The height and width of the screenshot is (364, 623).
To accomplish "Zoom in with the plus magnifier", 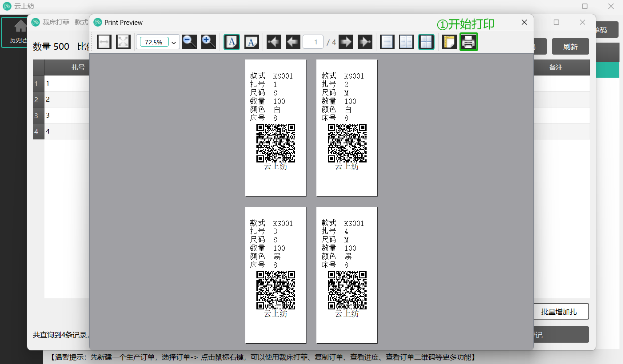I will click(x=208, y=42).
